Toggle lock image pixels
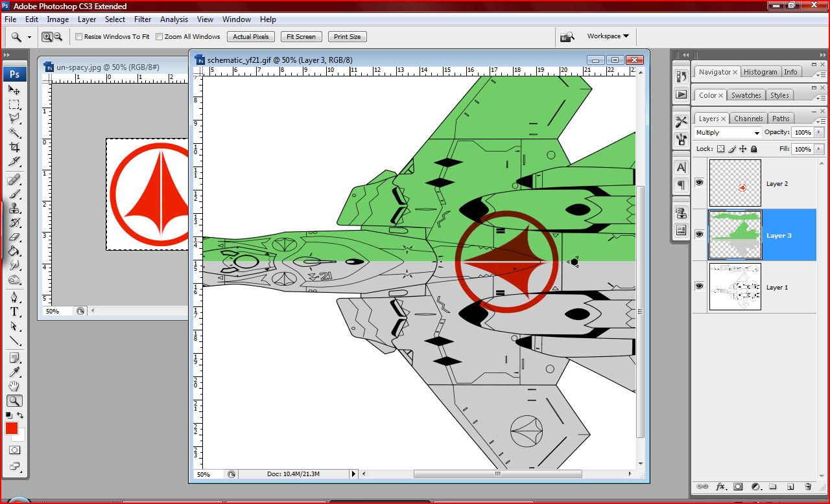830x504 pixels. pyautogui.click(x=731, y=149)
